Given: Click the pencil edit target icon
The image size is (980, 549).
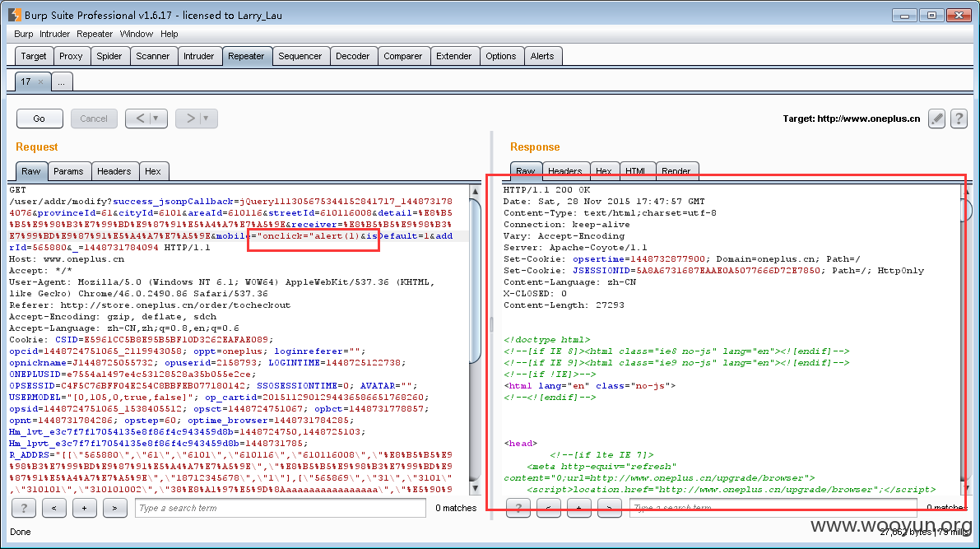Looking at the screenshot, I should (936, 119).
